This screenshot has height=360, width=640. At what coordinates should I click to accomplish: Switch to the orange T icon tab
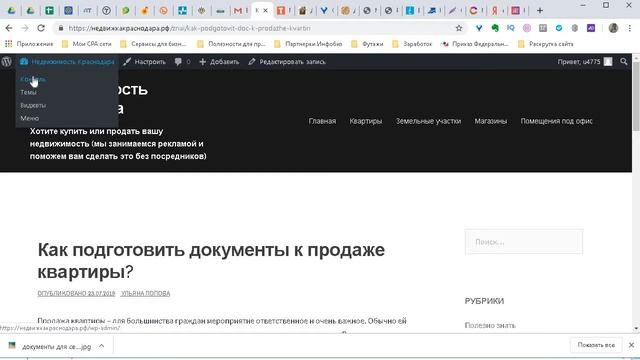tap(281, 11)
